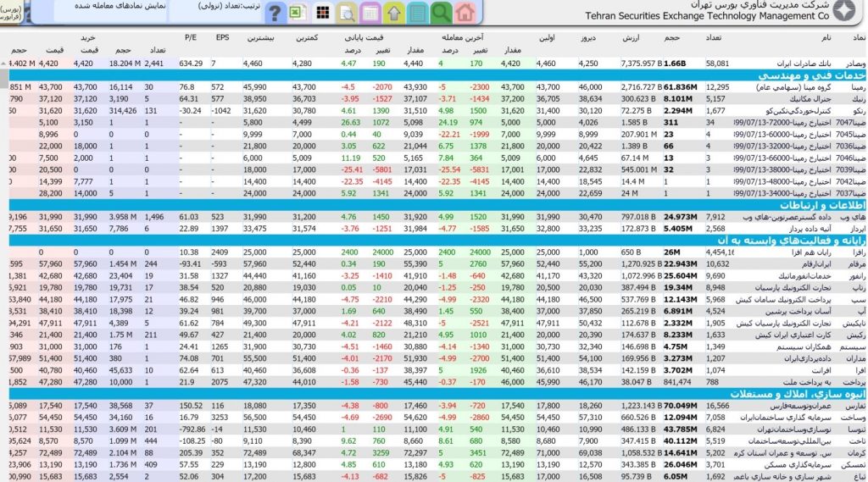Open the teal list view icon
Image resolution: width=868 pixels, height=482 pixels.
point(417,12)
